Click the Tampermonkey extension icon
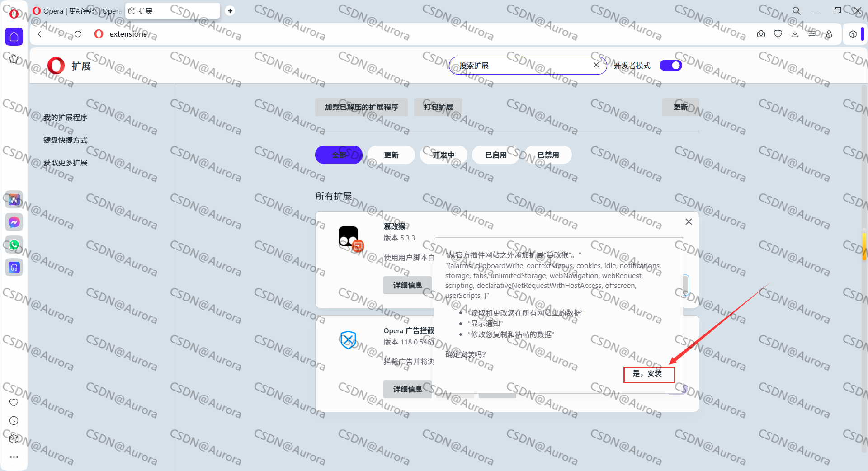Screen dimensions: 868x471 [x=349, y=237]
